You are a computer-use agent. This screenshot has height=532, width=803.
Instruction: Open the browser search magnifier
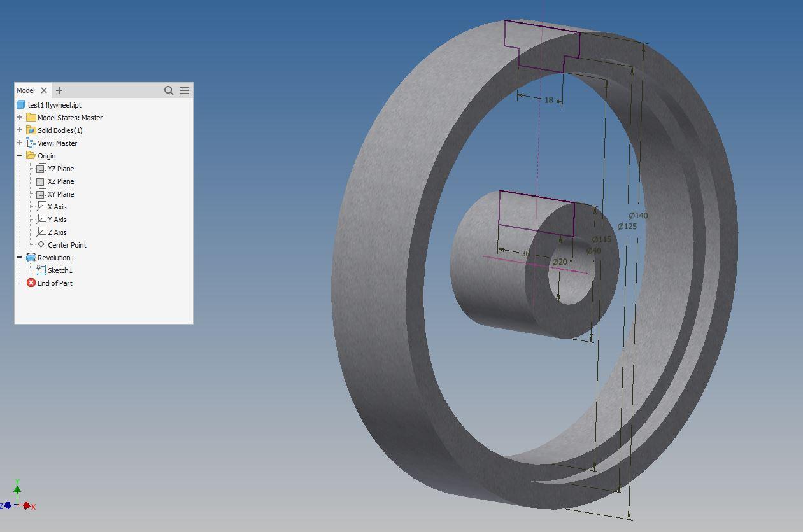pyautogui.click(x=168, y=90)
